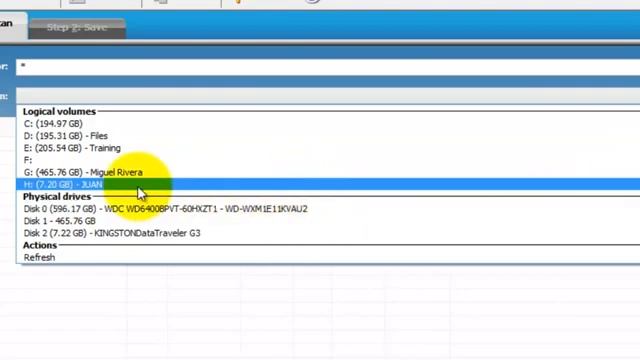This screenshot has width=640, height=360.
Task: Click the search filter input field with asterisk
Action: tap(328, 67)
